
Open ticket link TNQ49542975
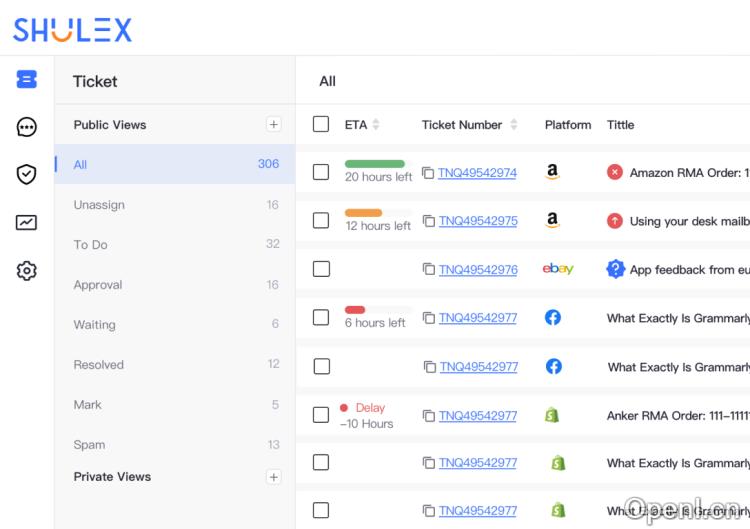coord(478,221)
